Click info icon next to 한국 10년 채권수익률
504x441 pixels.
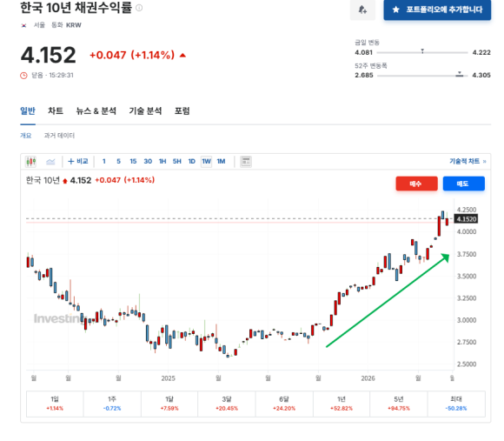click(139, 8)
